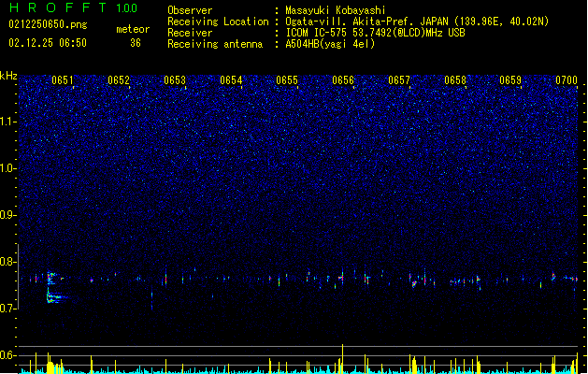Click the kHz axis unit label
The width and height of the screenshot is (588, 374).
click(8, 76)
